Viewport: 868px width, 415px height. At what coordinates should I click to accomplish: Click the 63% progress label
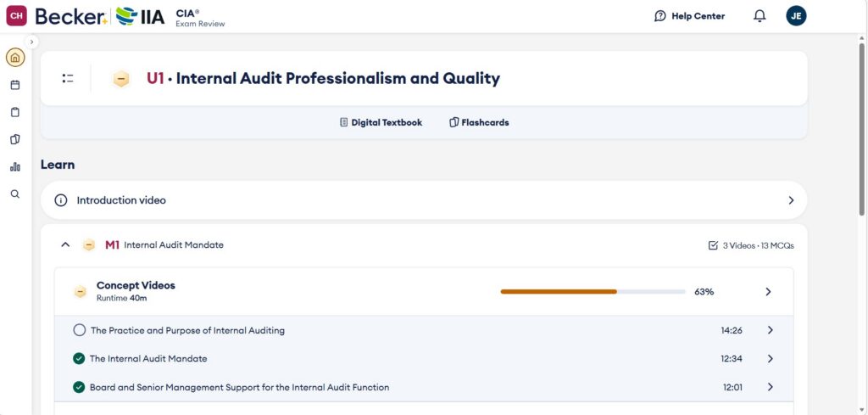point(704,292)
